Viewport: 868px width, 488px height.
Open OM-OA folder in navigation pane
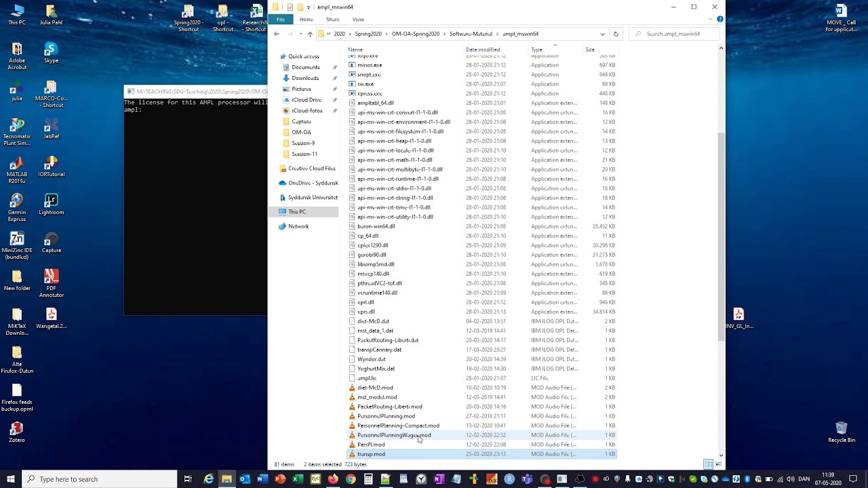point(301,132)
